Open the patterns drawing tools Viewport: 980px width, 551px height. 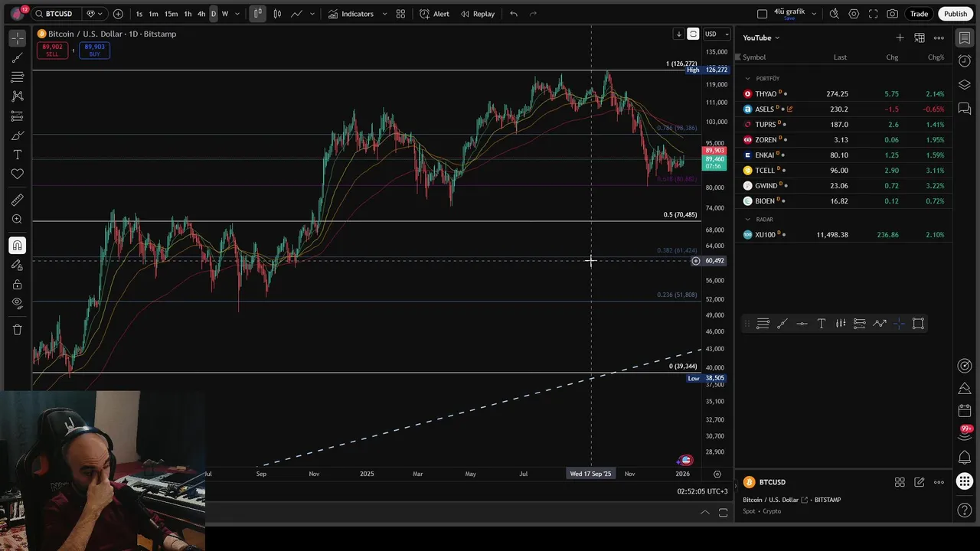pos(17,96)
